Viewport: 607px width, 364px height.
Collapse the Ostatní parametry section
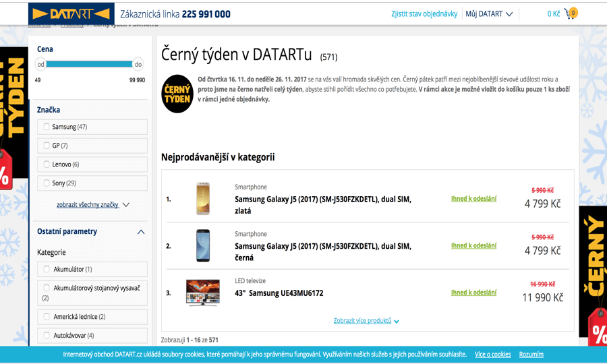141,232
